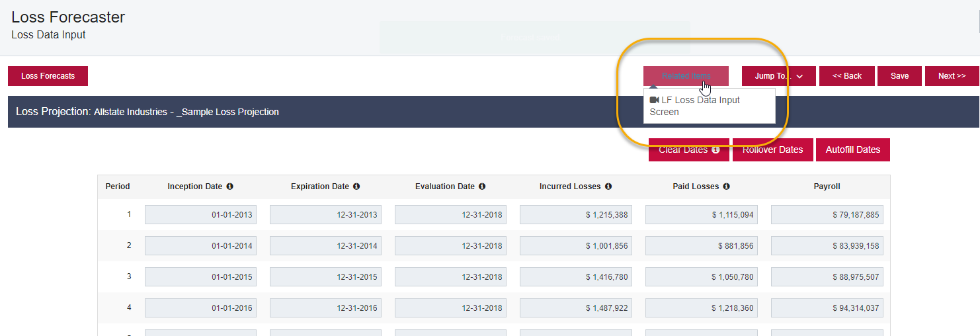Go to Loss Forecasts list

coord(48,76)
